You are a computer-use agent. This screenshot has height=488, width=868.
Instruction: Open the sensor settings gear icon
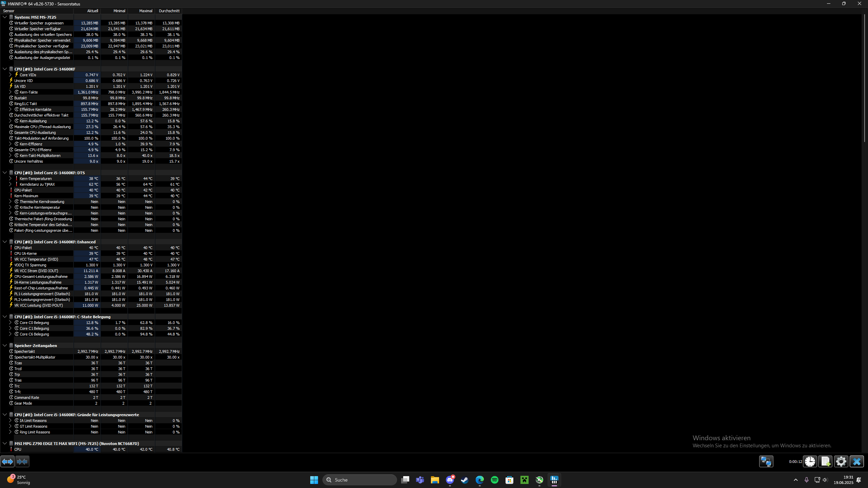841,461
